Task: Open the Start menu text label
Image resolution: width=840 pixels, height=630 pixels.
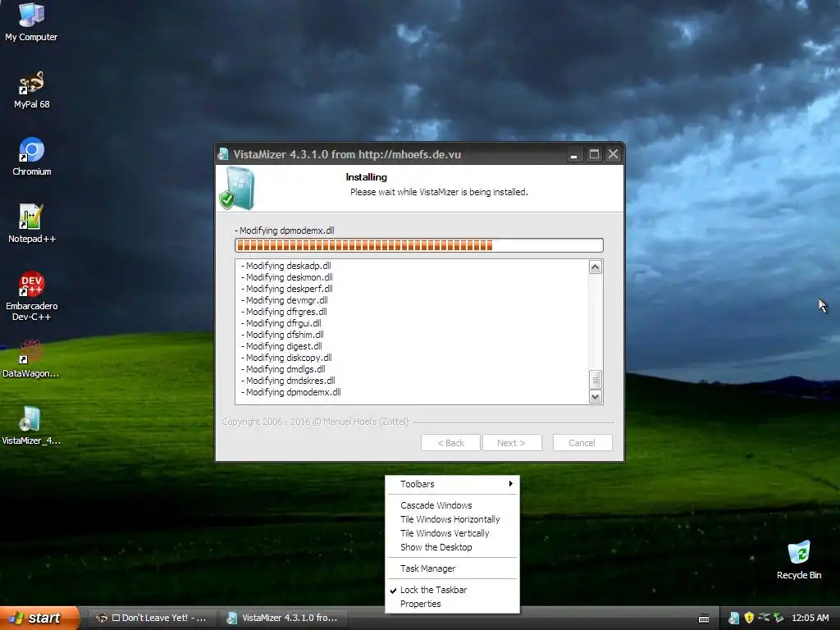Action: tap(44, 618)
